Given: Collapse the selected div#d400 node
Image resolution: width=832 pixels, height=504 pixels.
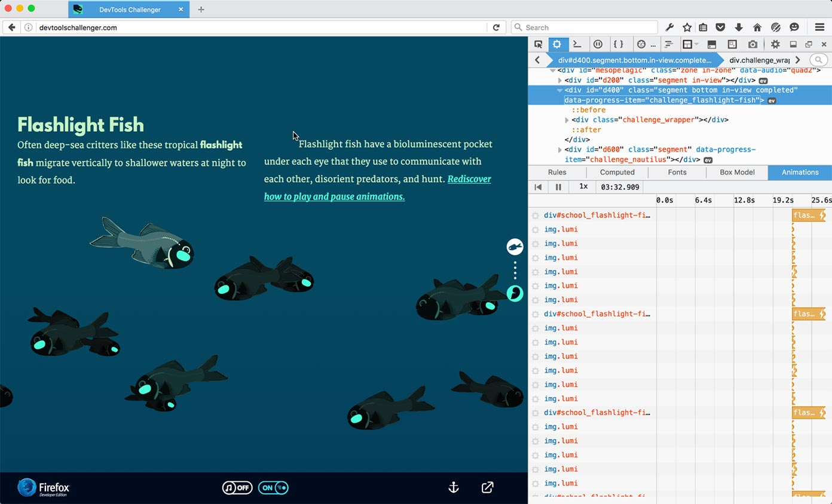Looking at the screenshot, I should tap(560, 90).
